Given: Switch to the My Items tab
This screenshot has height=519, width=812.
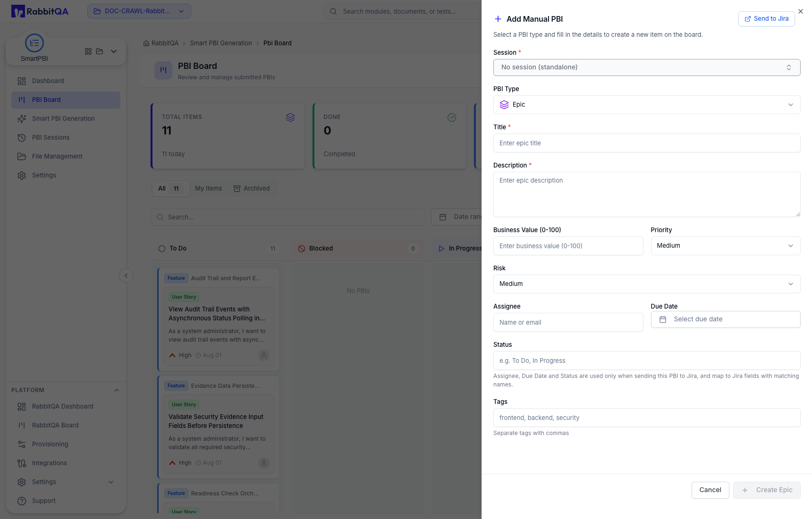Looking at the screenshot, I should click(208, 189).
